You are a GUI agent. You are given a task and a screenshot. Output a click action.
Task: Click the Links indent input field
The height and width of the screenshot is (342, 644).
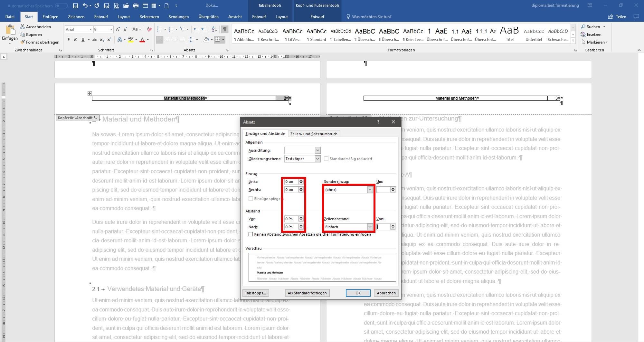[291, 181]
